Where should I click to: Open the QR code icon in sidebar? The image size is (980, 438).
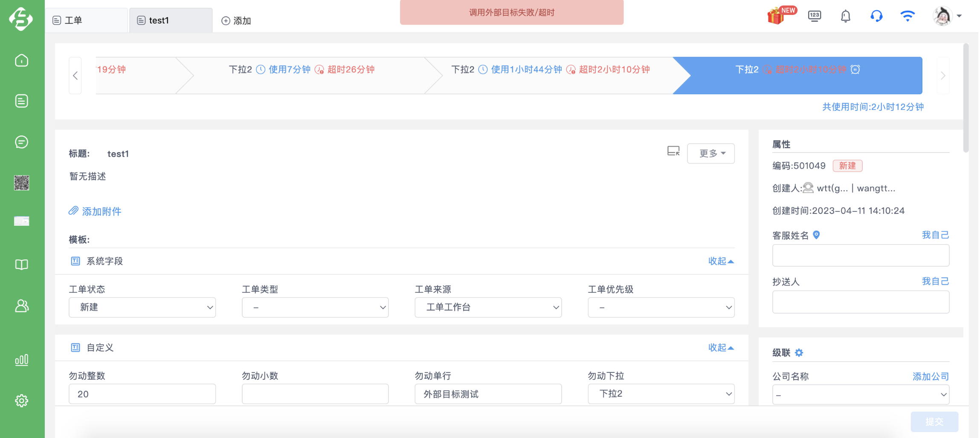22,183
